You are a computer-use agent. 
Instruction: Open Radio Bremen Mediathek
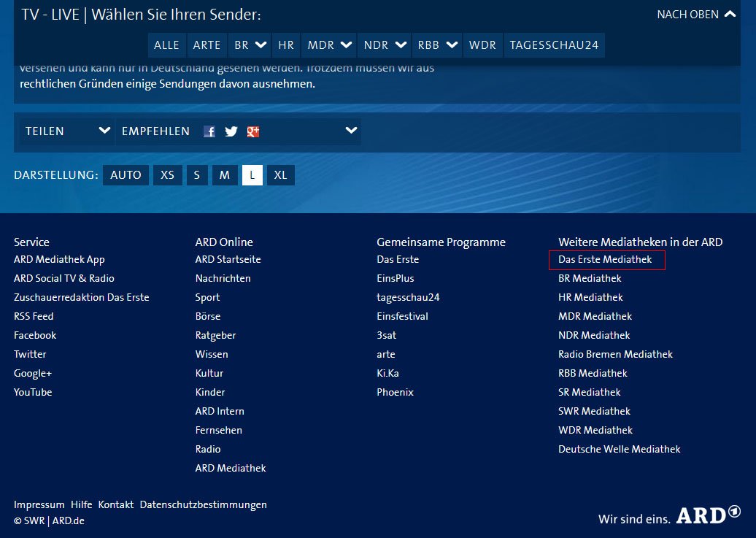615,354
